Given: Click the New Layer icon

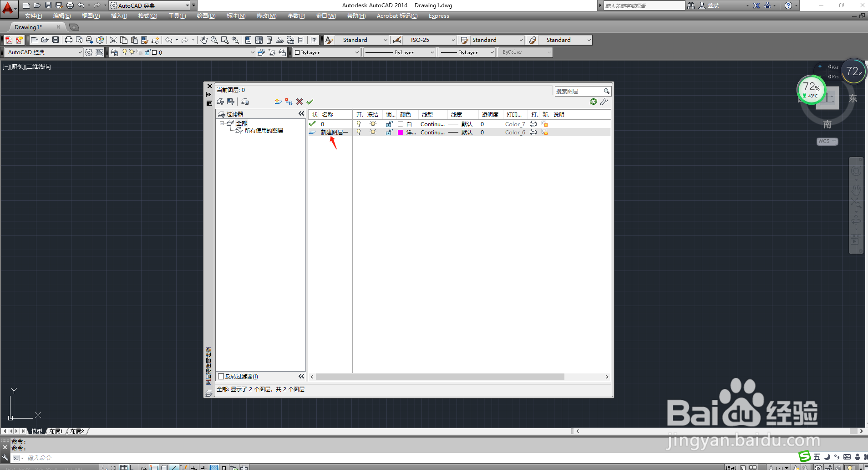Looking at the screenshot, I should (278, 102).
